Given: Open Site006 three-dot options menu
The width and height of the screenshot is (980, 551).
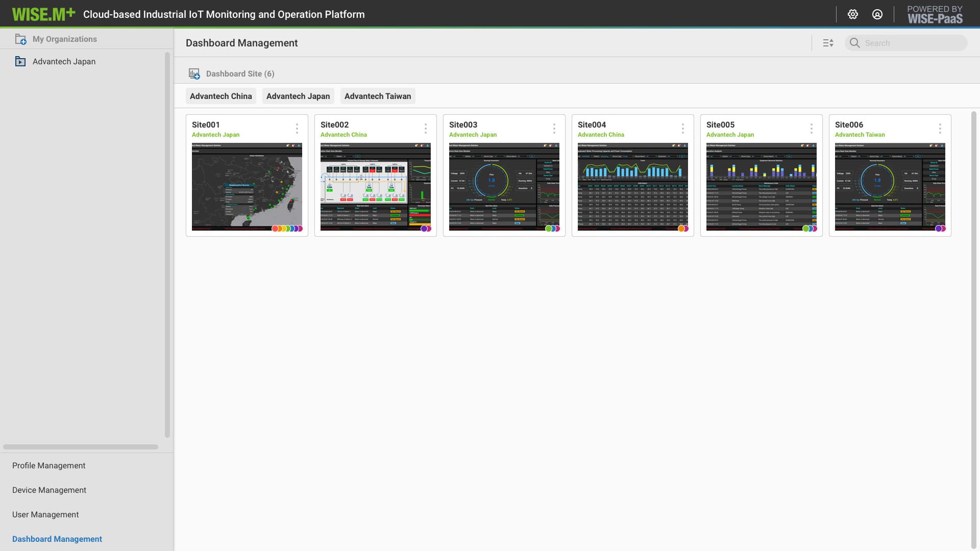Looking at the screenshot, I should coord(940,129).
